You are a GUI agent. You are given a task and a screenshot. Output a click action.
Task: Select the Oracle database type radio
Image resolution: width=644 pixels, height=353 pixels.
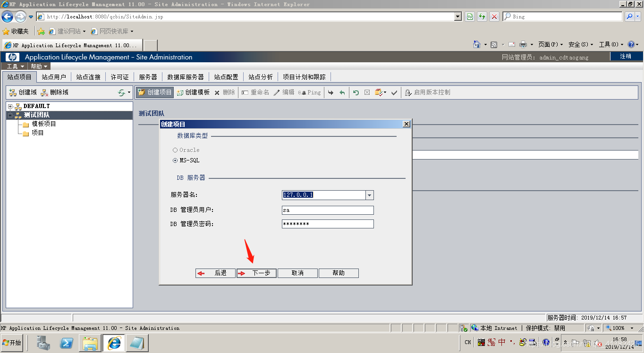pyautogui.click(x=175, y=150)
